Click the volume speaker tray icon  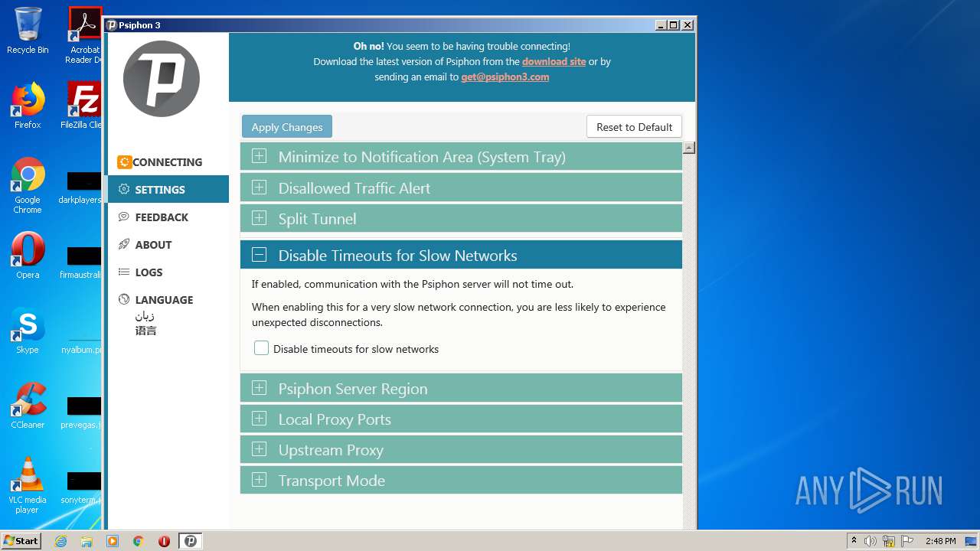[871, 541]
